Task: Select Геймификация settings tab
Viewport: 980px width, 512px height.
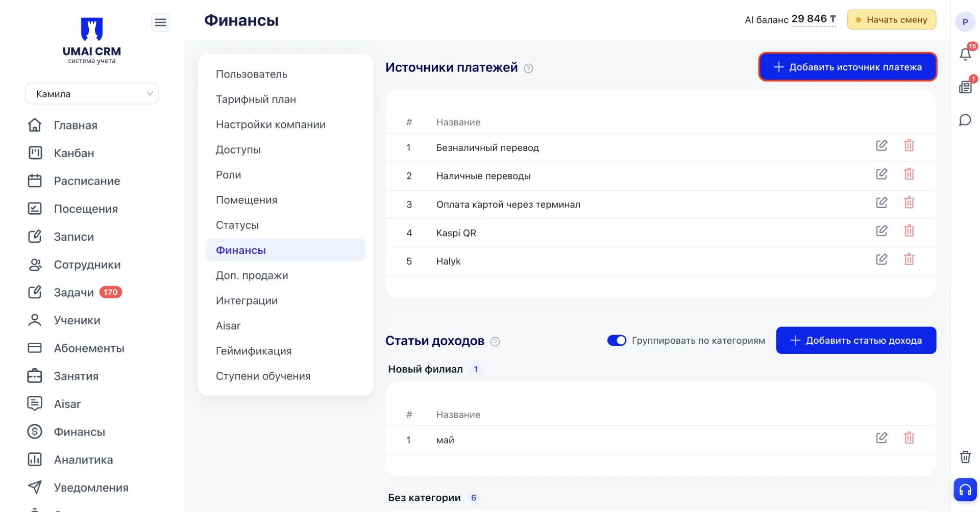Action: (286, 351)
